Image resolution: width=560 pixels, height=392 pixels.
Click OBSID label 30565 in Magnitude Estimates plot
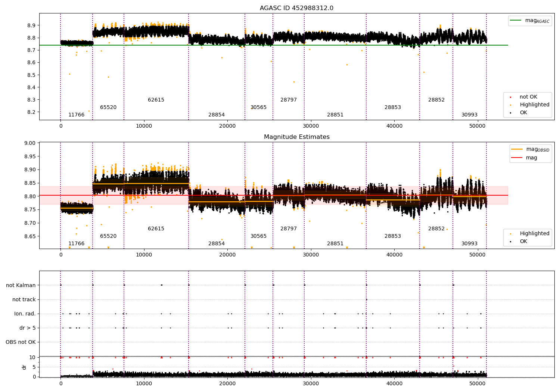(x=258, y=236)
